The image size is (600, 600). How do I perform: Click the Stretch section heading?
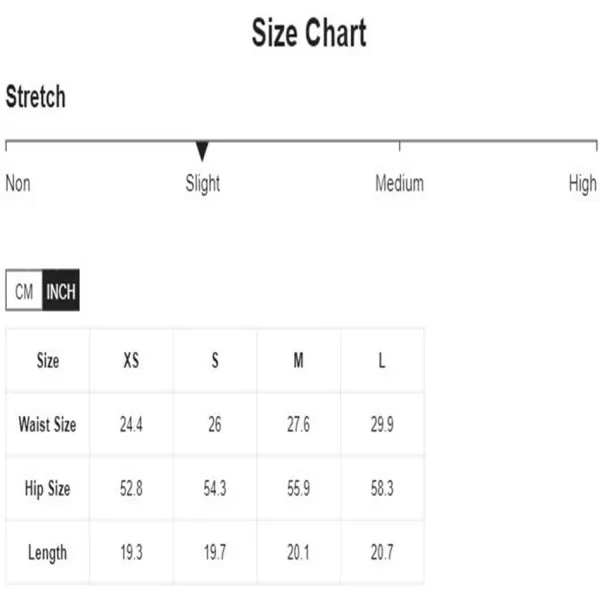coord(36,96)
